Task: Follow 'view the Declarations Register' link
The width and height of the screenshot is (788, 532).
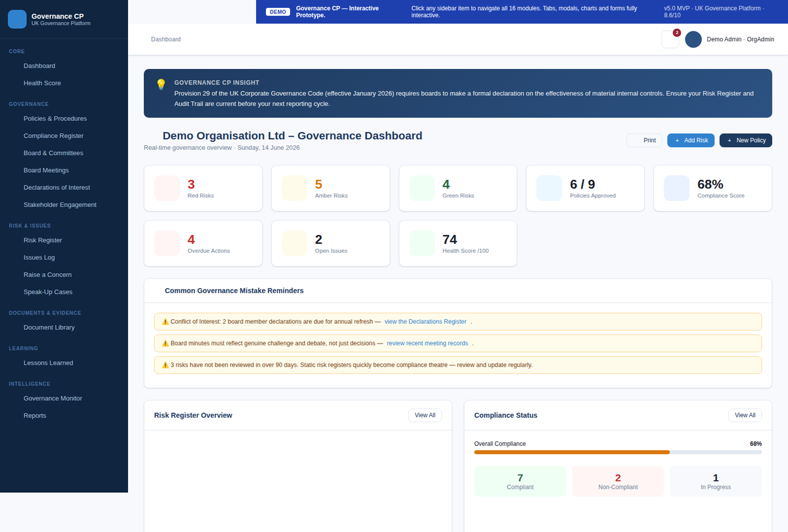Action: (426, 322)
